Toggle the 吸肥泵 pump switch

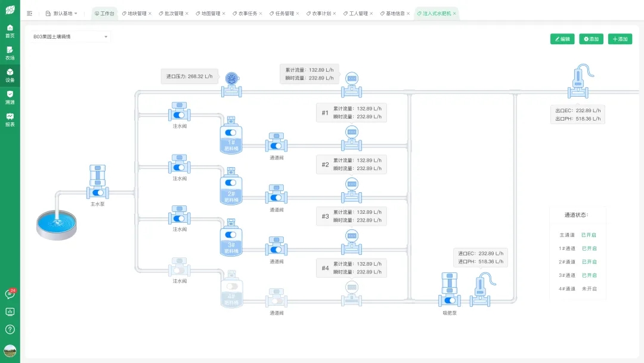(450, 300)
